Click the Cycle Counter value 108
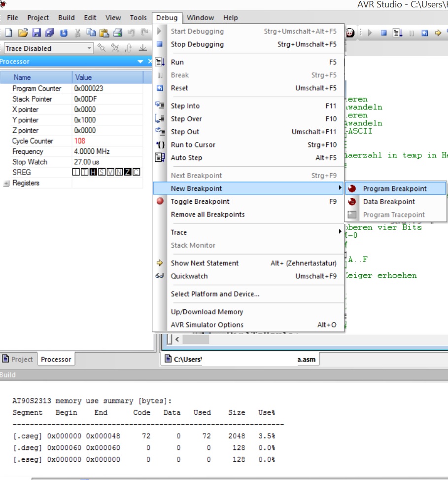 pyautogui.click(x=79, y=141)
